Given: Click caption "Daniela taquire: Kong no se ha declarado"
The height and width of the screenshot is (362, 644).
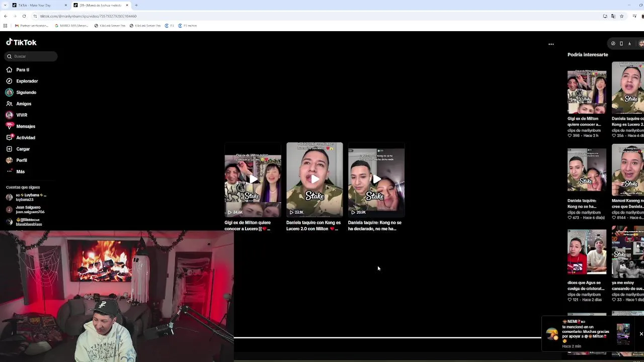Looking at the screenshot, I should (x=375, y=226).
